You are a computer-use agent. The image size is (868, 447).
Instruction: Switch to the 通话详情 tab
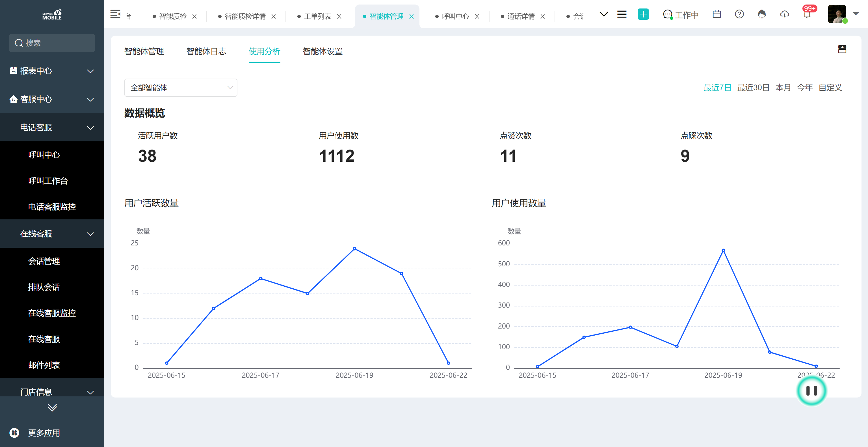point(521,16)
